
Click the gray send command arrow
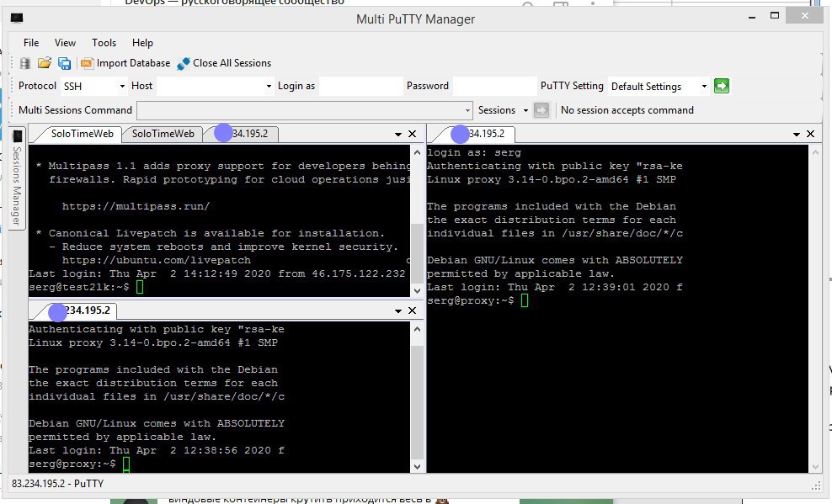541,110
